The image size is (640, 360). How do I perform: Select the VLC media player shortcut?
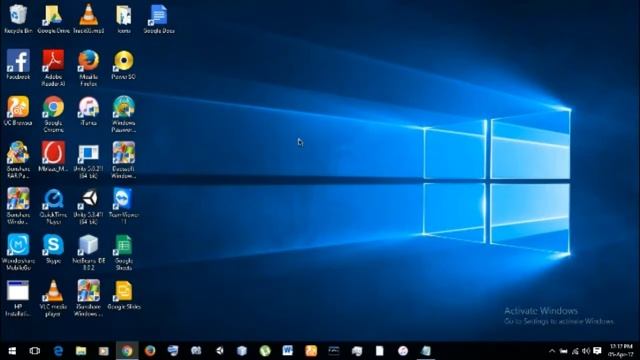tap(53, 298)
